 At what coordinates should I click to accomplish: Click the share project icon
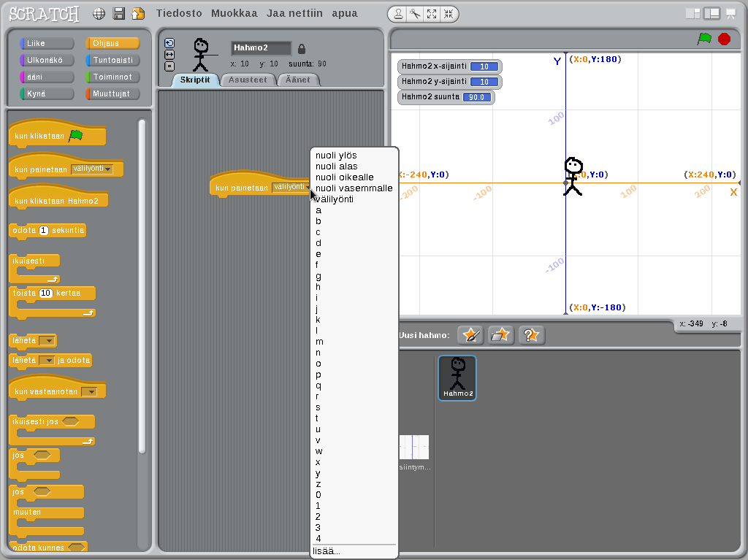tap(138, 13)
